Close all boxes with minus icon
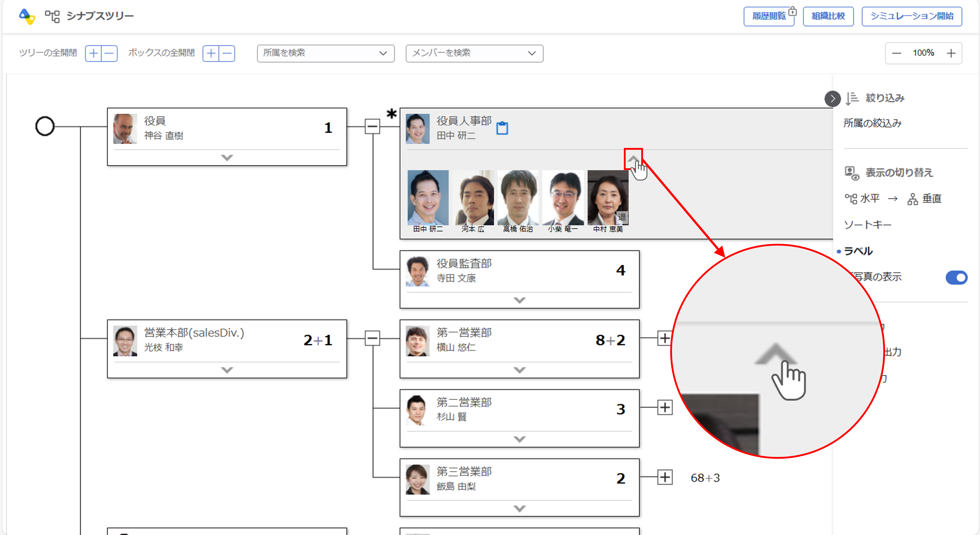The image size is (980, 535). point(227,53)
